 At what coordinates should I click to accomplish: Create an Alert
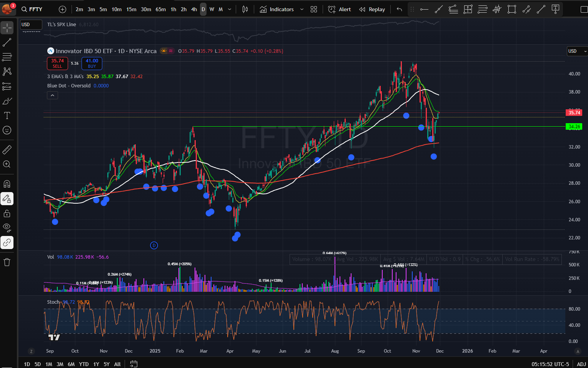[340, 9]
